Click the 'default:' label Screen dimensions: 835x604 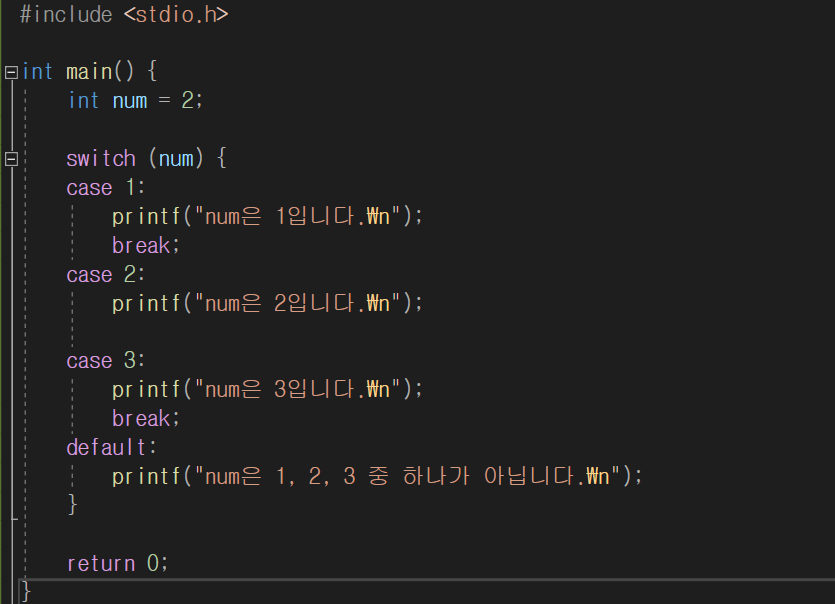pyautogui.click(x=111, y=447)
